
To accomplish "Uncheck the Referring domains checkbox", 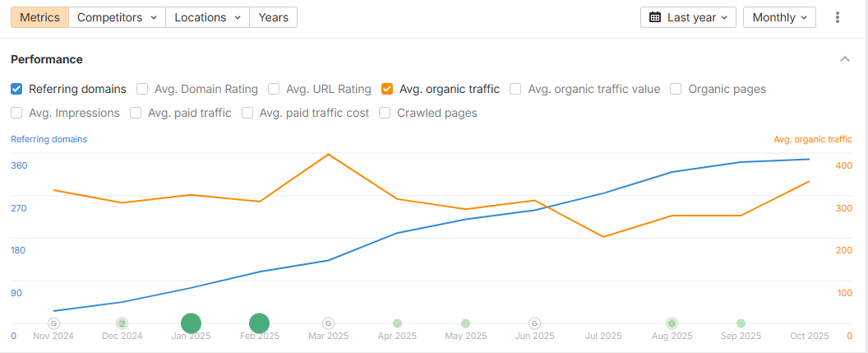I will coord(16,89).
